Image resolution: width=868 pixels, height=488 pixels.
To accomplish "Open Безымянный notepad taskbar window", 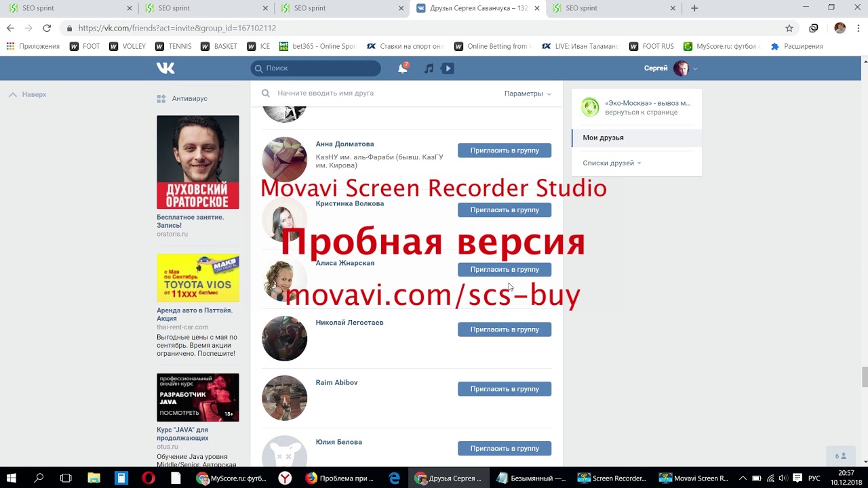I will tap(531, 478).
